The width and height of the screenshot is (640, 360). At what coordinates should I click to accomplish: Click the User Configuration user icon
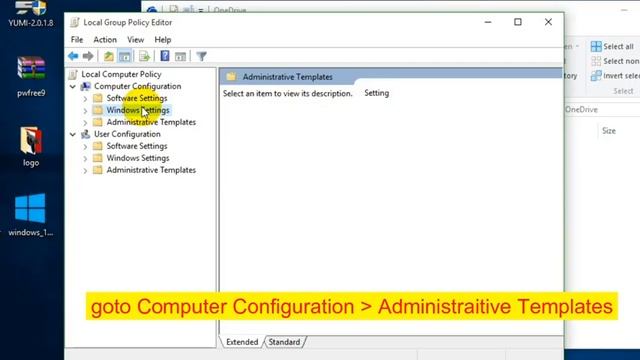[86, 134]
